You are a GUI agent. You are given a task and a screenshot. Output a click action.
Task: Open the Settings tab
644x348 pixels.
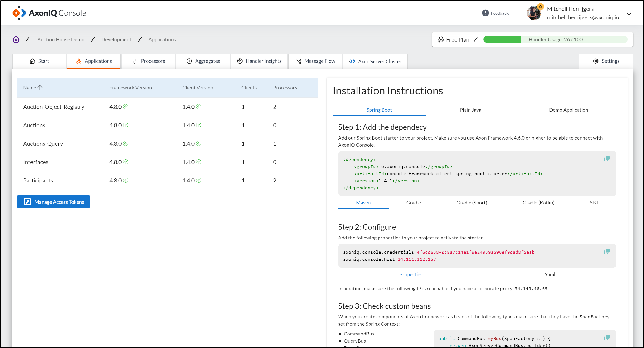(606, 61)
